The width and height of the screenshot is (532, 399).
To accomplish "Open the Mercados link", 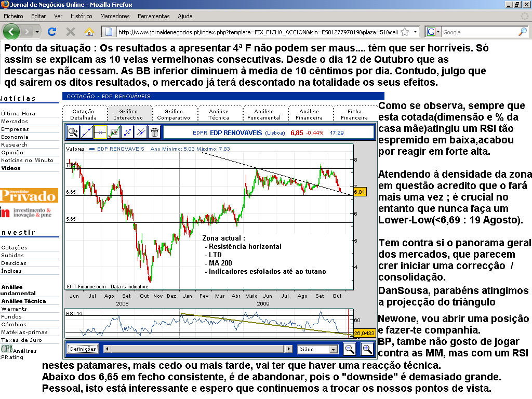I will tap(15, 121).
